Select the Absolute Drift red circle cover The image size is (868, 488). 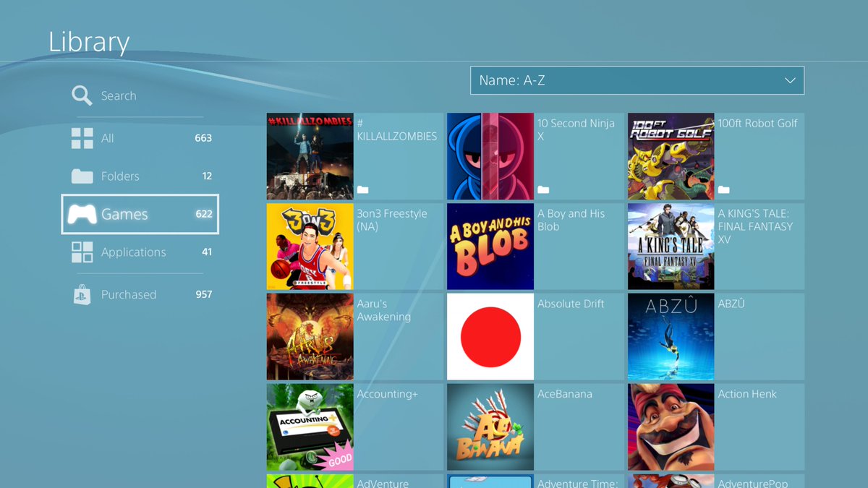click(x=490, y=337)
